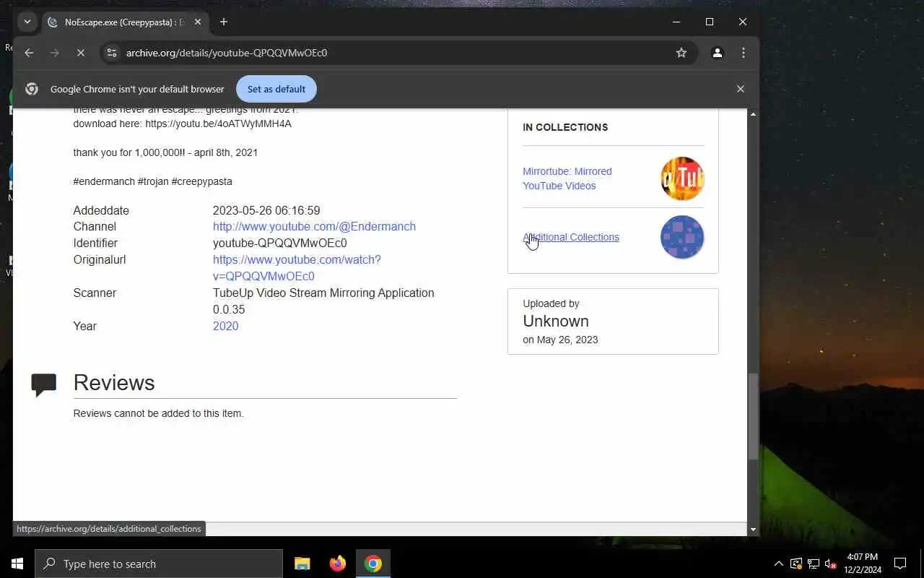This screenshot has width=924, height=578.
Task: Open the Endermanch YouTube channel link
Action: pyautogui.click(x=314, y=227)
